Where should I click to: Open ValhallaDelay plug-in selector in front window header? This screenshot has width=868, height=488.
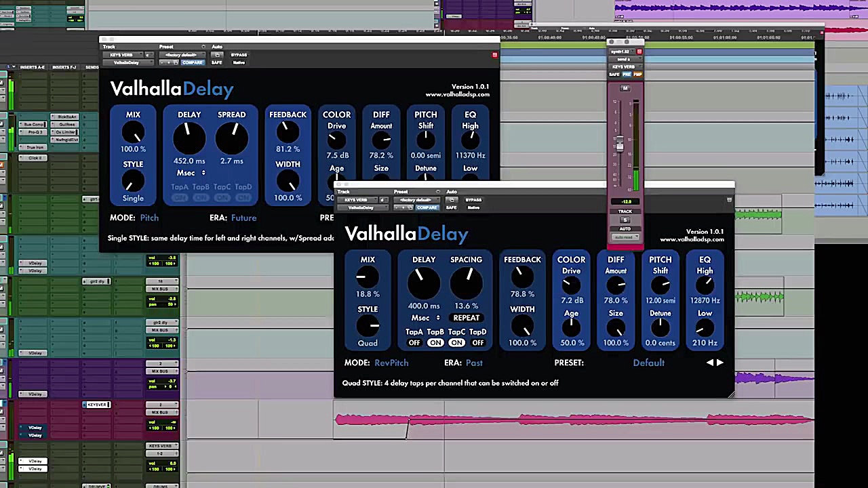364,207
